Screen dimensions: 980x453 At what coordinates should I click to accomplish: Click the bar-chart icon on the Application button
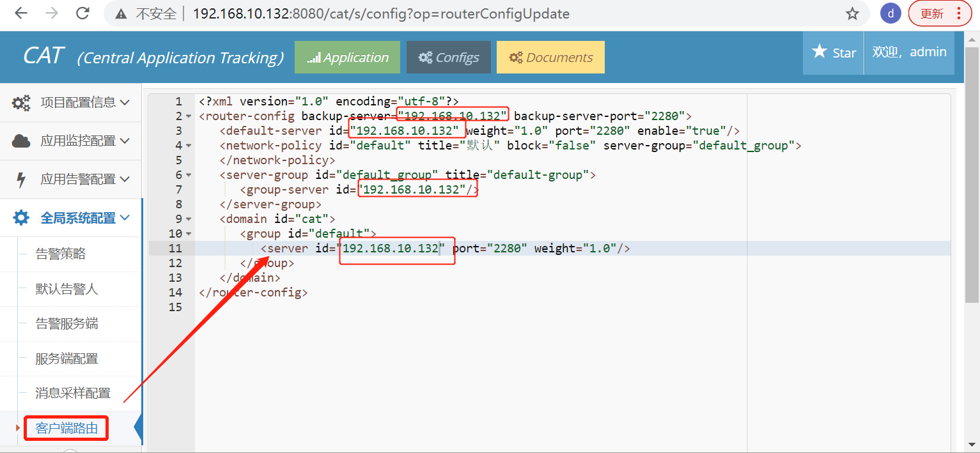tap(313, 57)
